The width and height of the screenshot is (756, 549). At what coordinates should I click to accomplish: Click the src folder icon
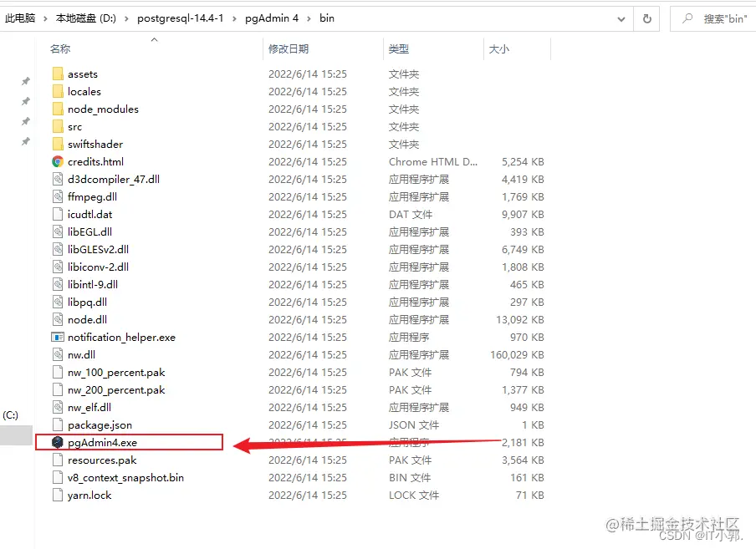[x=58, y=127]
